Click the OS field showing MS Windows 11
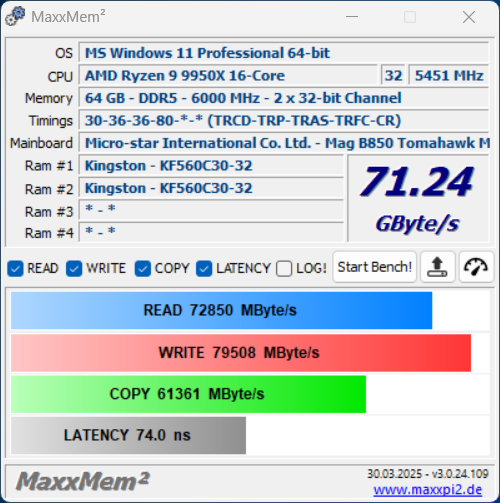Viewport: 500px width, 503px height. point(284,53)
